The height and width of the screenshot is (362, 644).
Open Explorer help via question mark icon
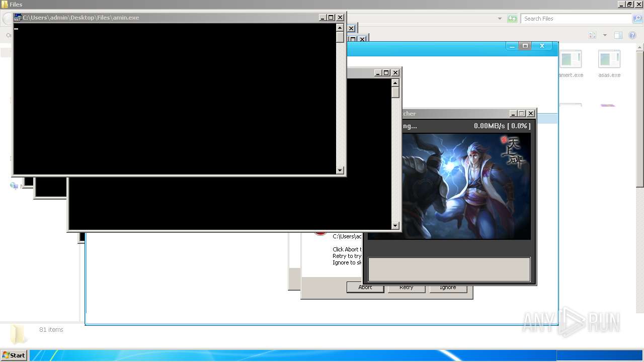633,35
